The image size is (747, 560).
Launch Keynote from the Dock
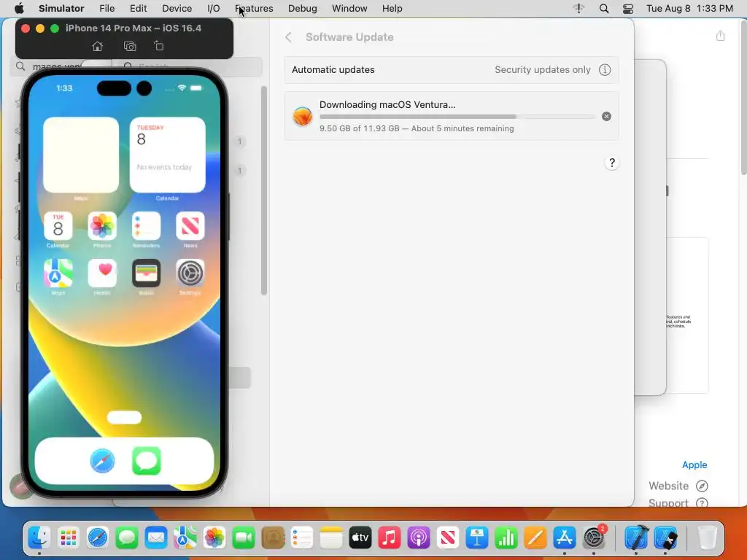477,538
